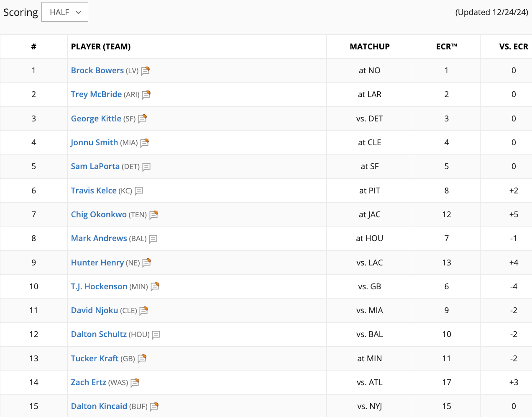Screen dimensions: 532x417
Task: Click the Hunter Henry player link
Action: pos(97,263)
